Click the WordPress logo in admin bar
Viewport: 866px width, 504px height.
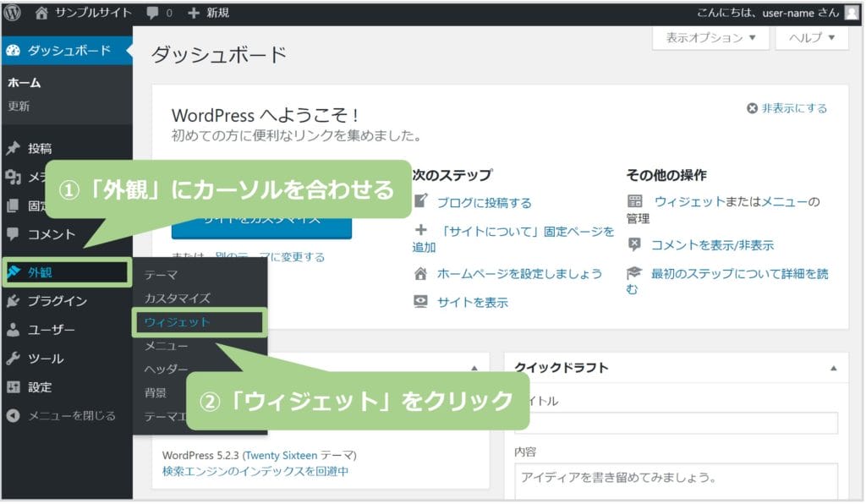click(13, 13)
